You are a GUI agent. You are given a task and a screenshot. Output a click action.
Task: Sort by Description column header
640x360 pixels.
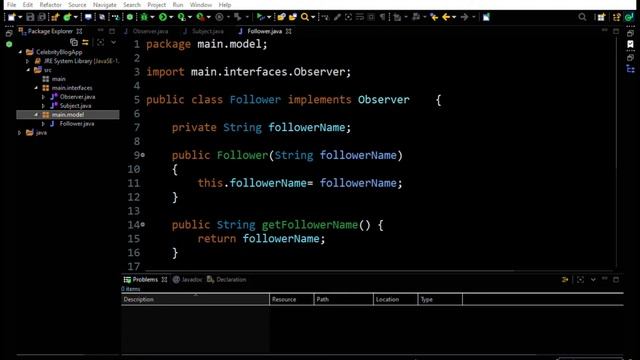(x=195, y=300)
